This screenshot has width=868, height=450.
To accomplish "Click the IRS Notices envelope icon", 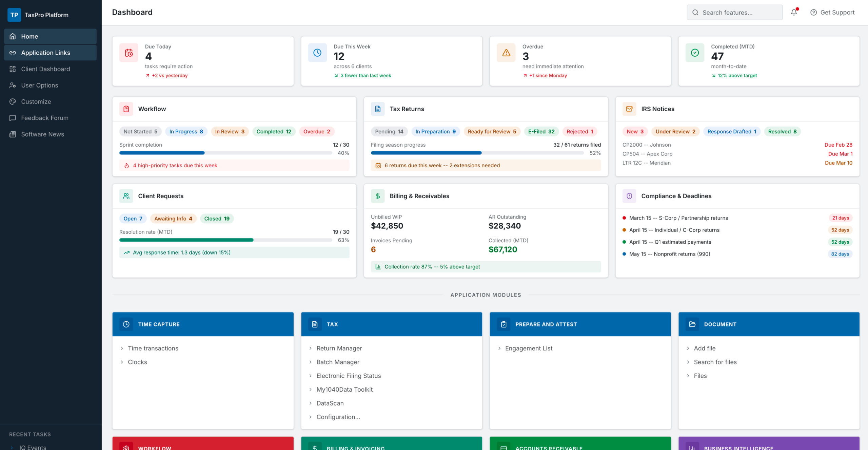I will [x=629, y=109].
